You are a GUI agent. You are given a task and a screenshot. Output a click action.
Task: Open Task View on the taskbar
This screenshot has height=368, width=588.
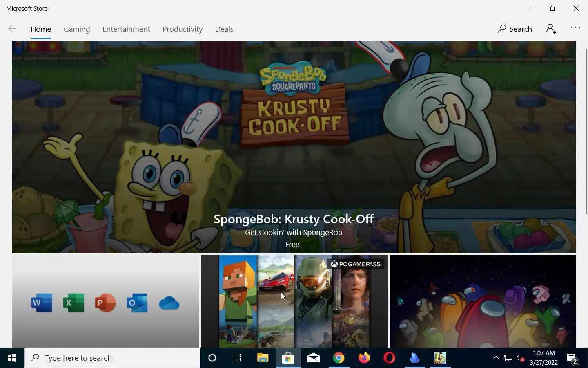tap(237, 358)
